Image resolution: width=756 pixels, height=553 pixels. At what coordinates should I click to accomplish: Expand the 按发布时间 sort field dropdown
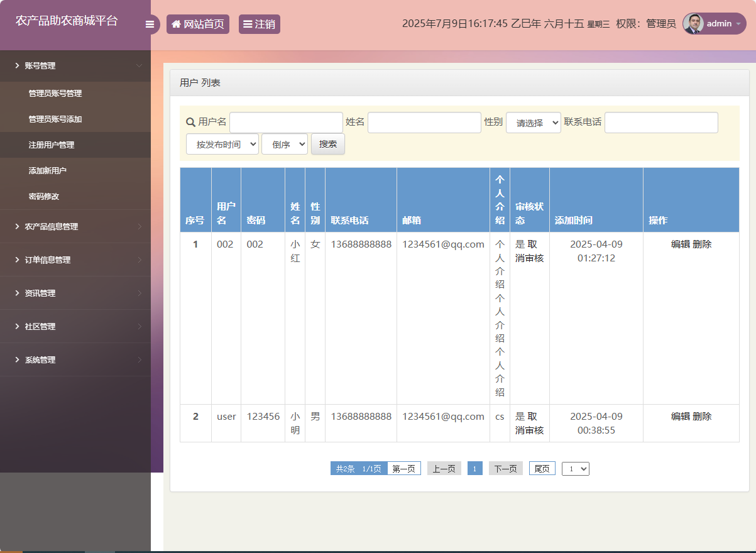[222, 144]
